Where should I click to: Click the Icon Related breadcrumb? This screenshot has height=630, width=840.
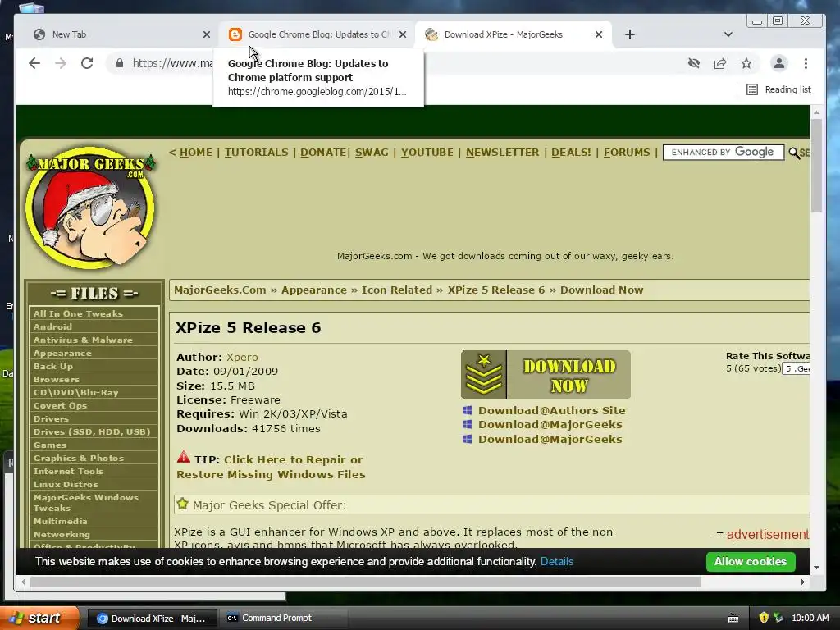[x=397, y=290]
